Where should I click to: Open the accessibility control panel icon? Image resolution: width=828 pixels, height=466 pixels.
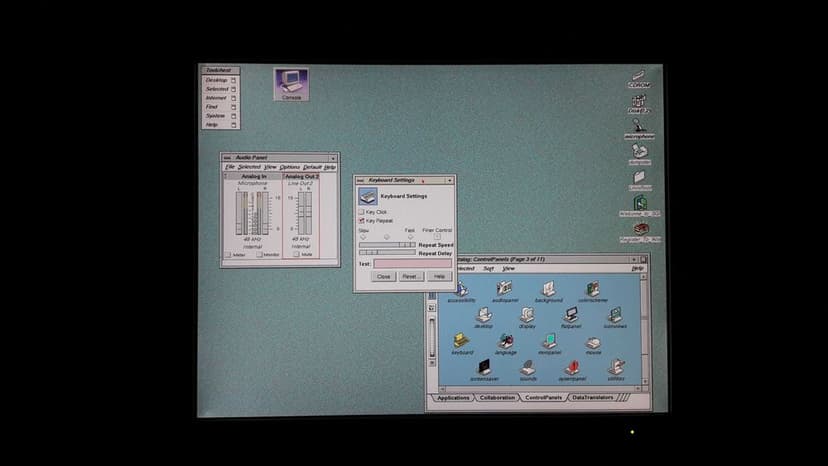(462, 292)
